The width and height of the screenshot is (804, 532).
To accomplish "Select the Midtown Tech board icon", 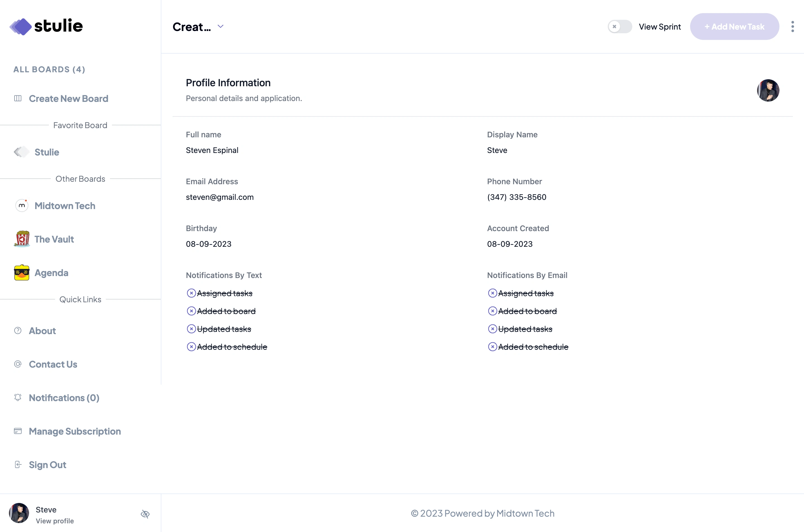I will tap(21, 205).
